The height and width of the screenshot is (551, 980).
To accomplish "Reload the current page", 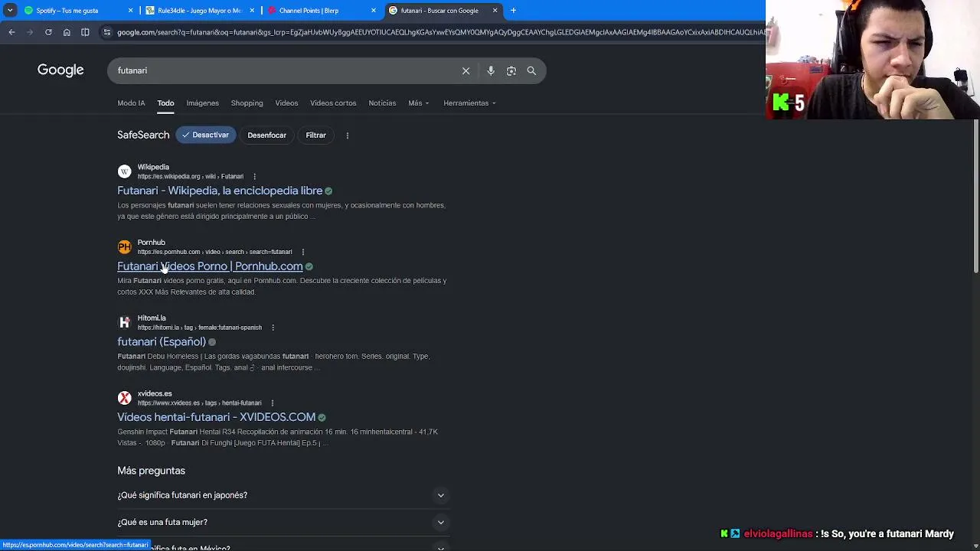I will click(48, 32).
